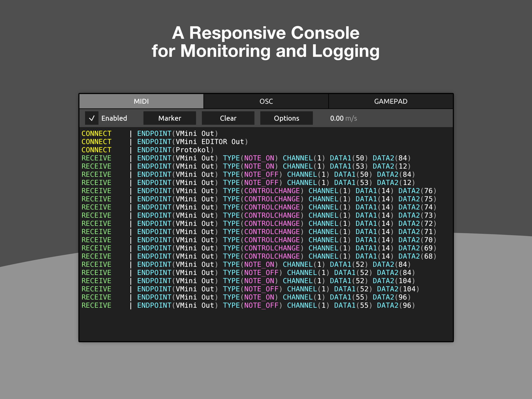
Task: Select the NOTE_OFF DATA1(50) DATA2(84) line
Action: point(248,175)
